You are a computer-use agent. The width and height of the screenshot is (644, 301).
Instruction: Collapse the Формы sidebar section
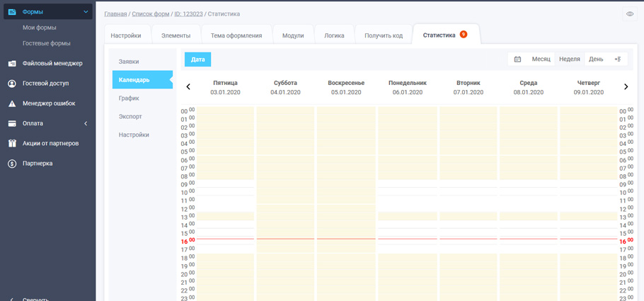[x=86, y=12]
